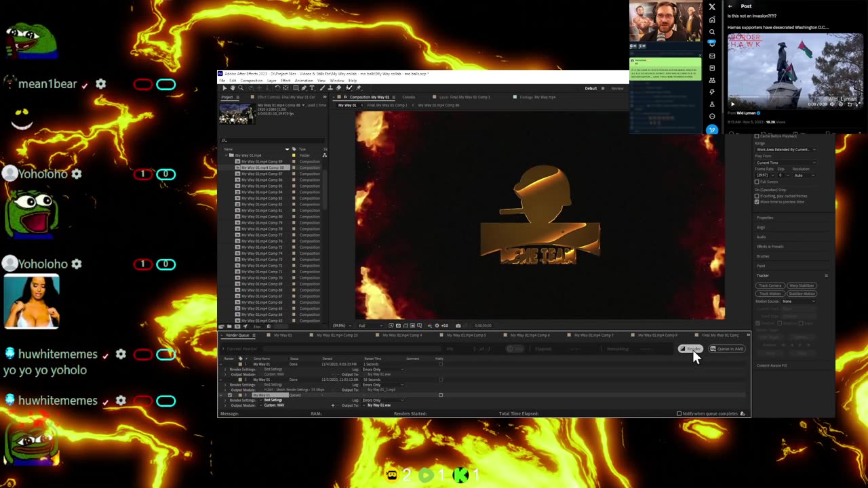The width and height of the screenshot is (868, 488).
Task: Click the X logo in the browser sidebar
Action: [x=712, y=7]
